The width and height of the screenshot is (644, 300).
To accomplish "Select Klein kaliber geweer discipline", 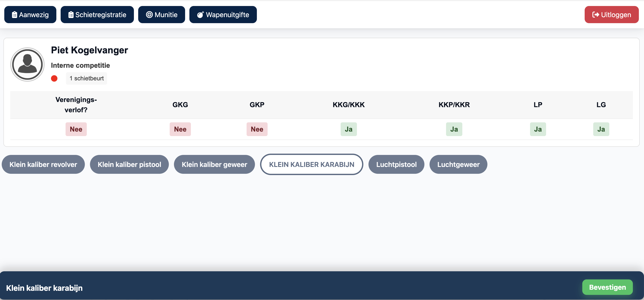I will point(214,165).
